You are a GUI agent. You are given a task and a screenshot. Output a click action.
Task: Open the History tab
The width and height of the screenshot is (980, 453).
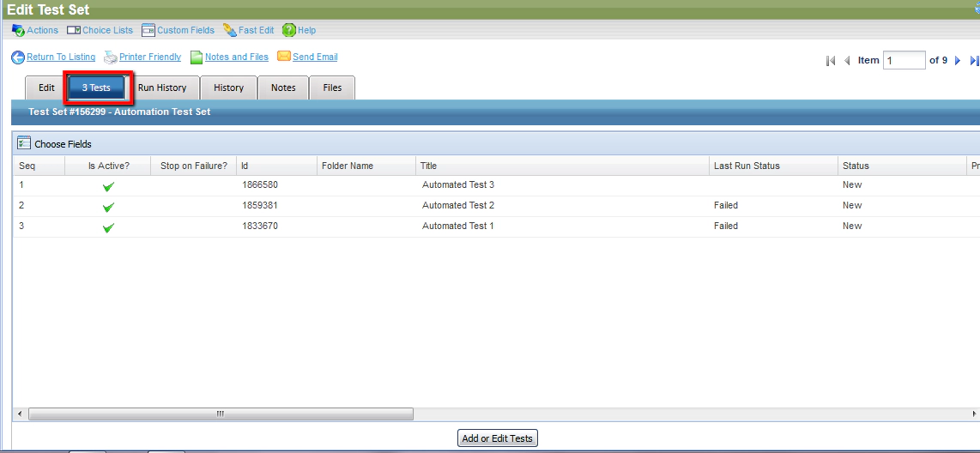click(229, 88)
